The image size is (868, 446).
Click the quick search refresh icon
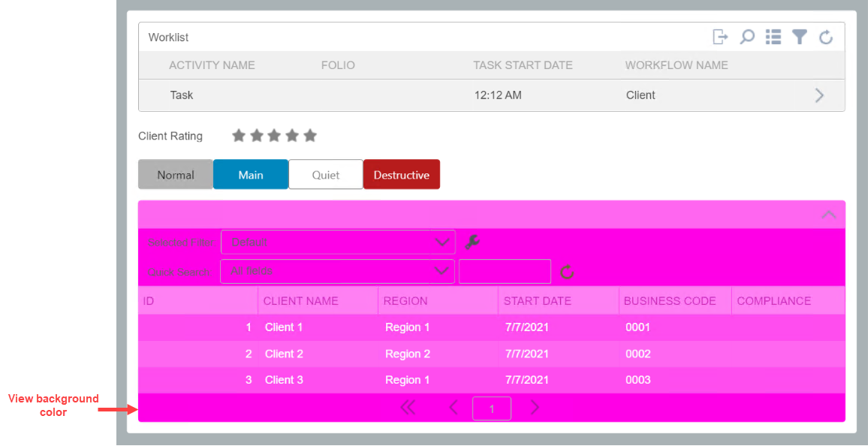[567, 272]
